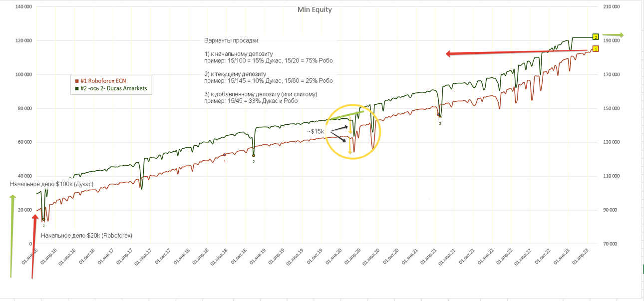
Task: Click heading 'Варианты просадки:' in text box
Action: point(232,40)
